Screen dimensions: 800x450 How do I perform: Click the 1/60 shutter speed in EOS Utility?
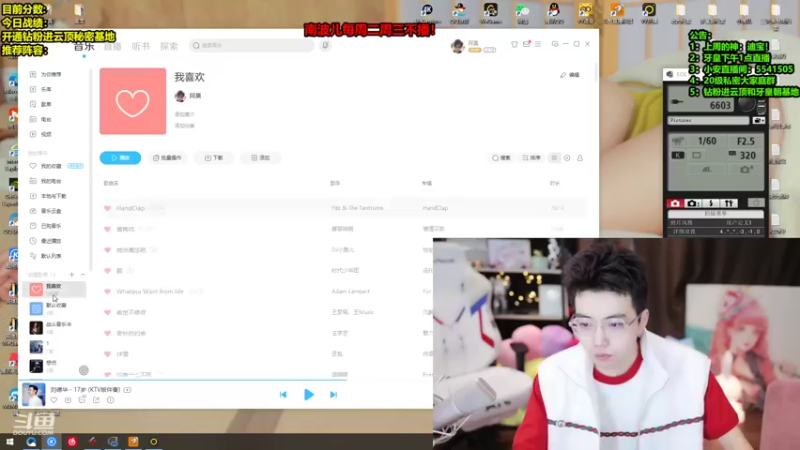[x=707, y=141]
